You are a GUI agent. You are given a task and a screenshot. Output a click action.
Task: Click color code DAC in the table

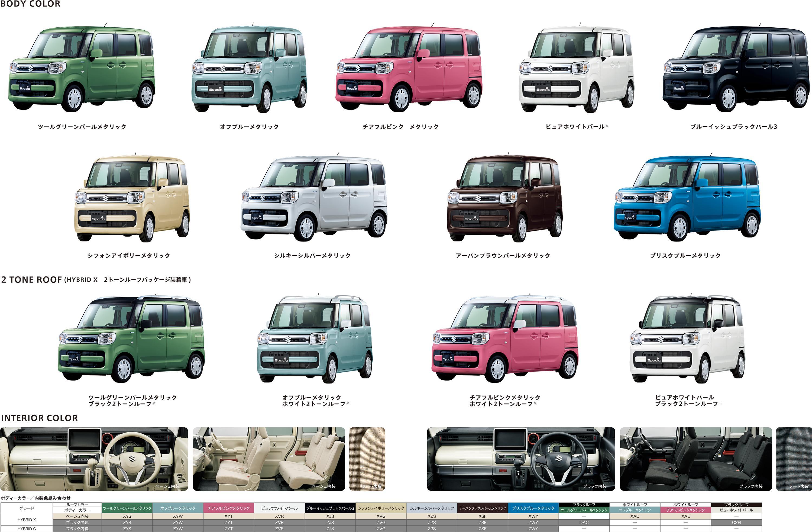584,523
